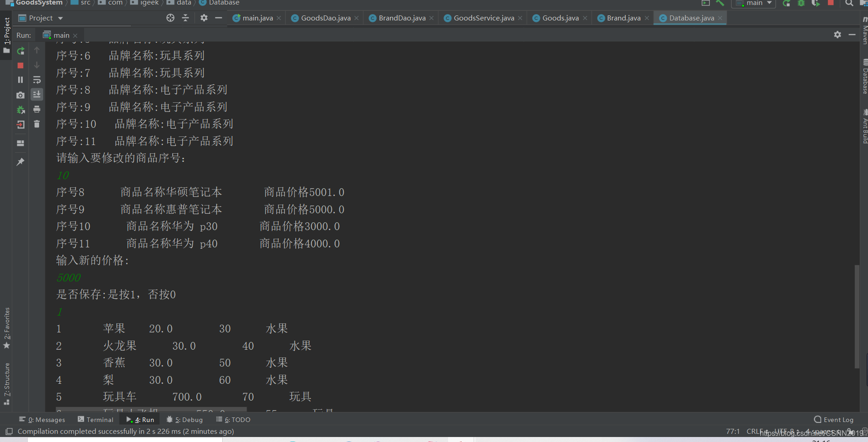This screenshot has width=868, height=442.
Task: Minimize the Run tool window
Action: tap(852, 35)
